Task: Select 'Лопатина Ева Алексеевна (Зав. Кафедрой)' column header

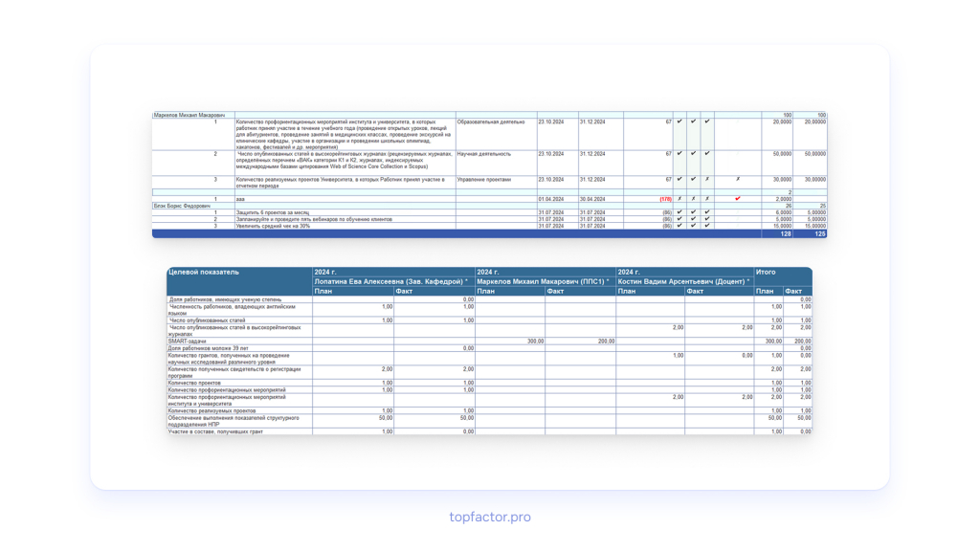Action: [391, 282]
